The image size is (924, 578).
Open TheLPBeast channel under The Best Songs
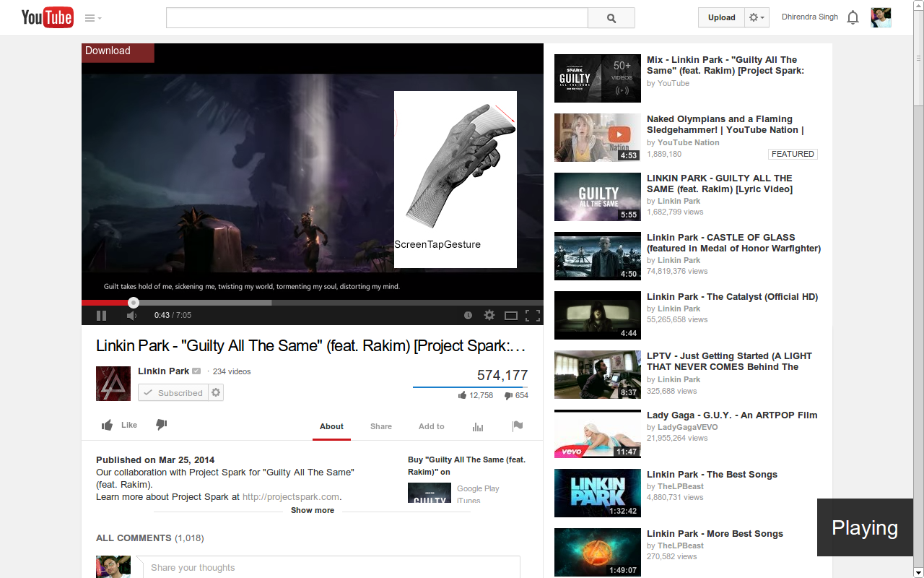tap(680, 486)
